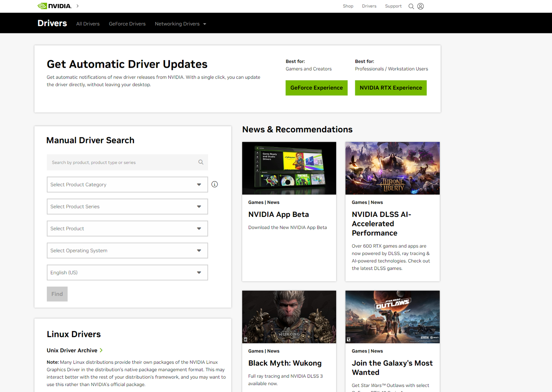Image resolution: width=552 pixels, height=392 pixels.
Task: Open the Throne and Liberty thumbnail image
Action: [392, 168]
